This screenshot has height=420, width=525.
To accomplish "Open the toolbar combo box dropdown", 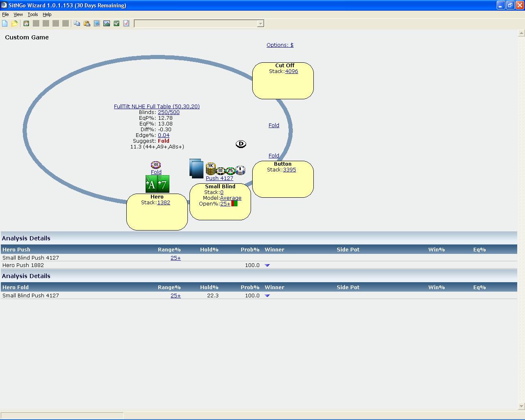I will coord(260,24).
